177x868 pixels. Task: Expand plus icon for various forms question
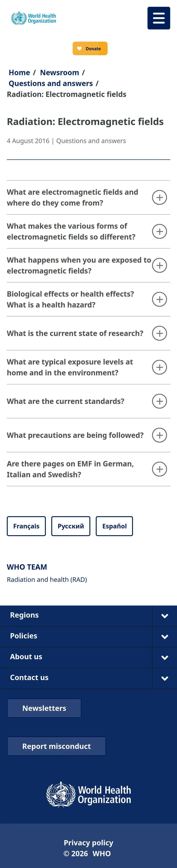159,232
